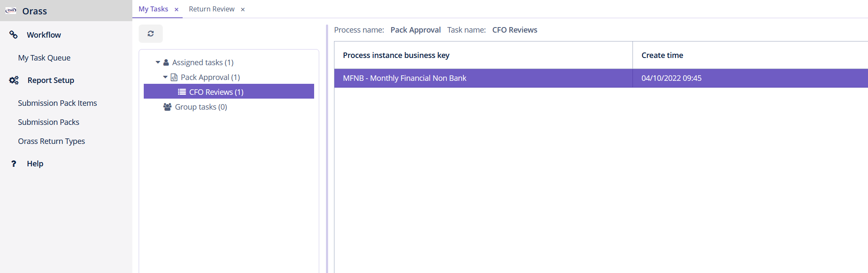
Task: Collapse the Pack Approval tree node
Action: tap(165, 77)
